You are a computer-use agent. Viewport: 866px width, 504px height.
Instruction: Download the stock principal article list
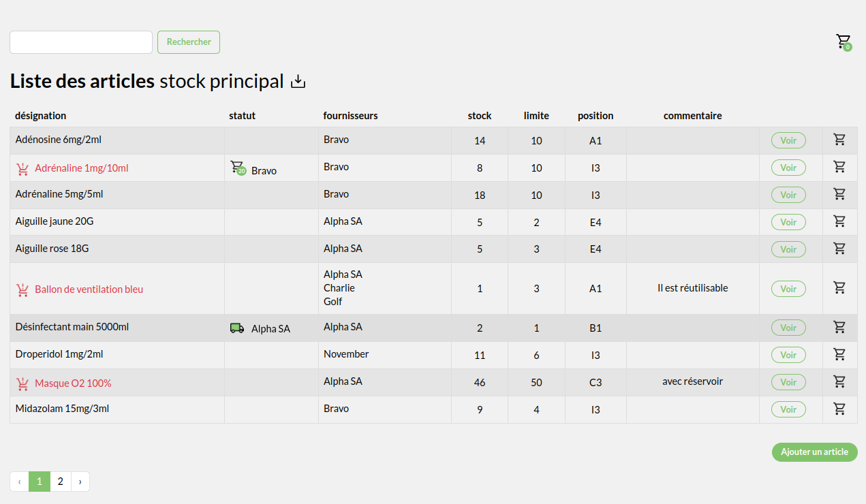point(298,82)
